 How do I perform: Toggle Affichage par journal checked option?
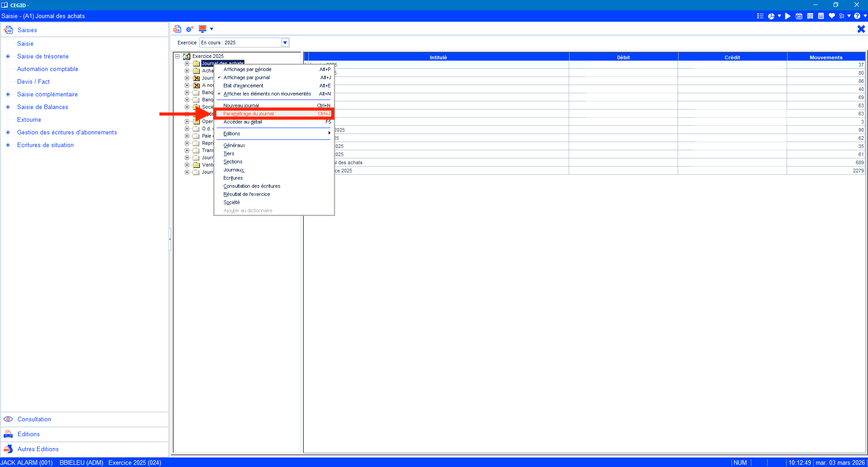coord(274,77)
